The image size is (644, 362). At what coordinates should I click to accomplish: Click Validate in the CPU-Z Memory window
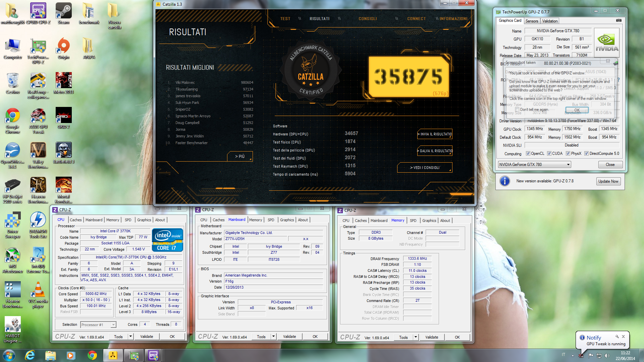tap(431, 337)
